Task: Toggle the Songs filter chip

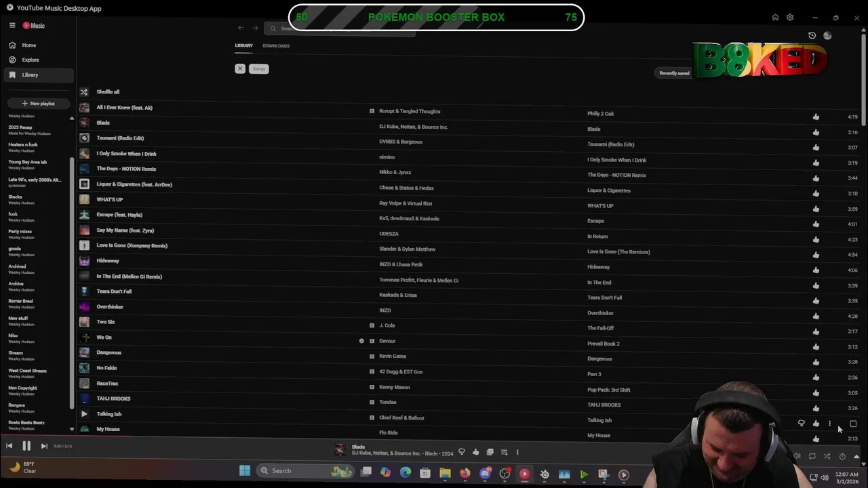Action: tap(259, 68)
